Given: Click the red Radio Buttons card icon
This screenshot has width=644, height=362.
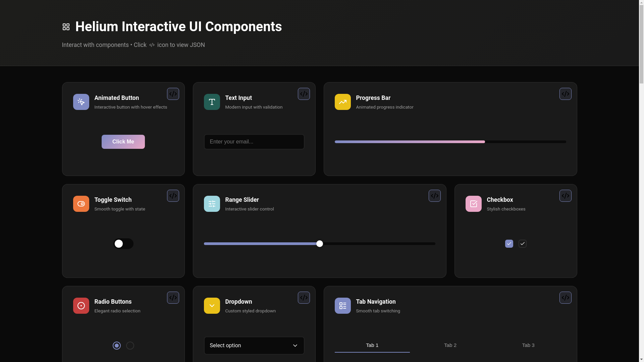Looking at the screenshot, I should point(81,306).
